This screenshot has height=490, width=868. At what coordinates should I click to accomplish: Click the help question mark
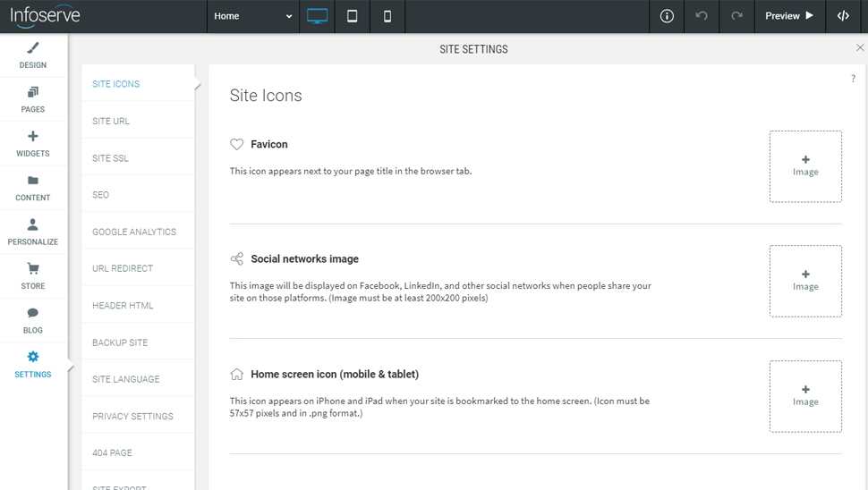tap(853, 80)
